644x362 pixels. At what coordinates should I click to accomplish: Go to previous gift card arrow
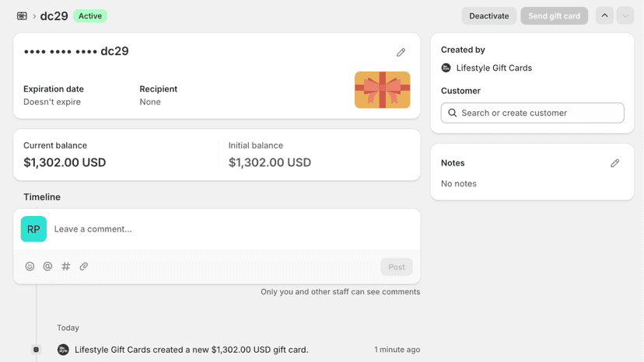coord(604,16)
